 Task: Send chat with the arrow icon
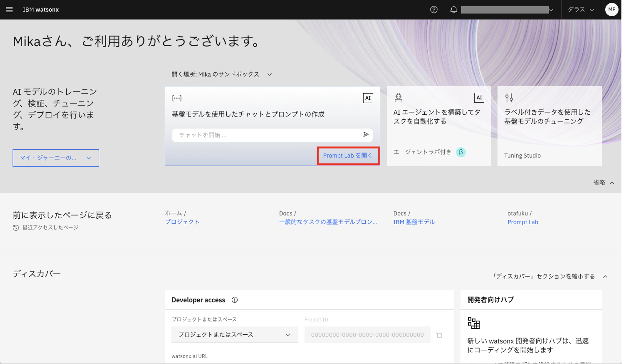[x=366, y=135]
